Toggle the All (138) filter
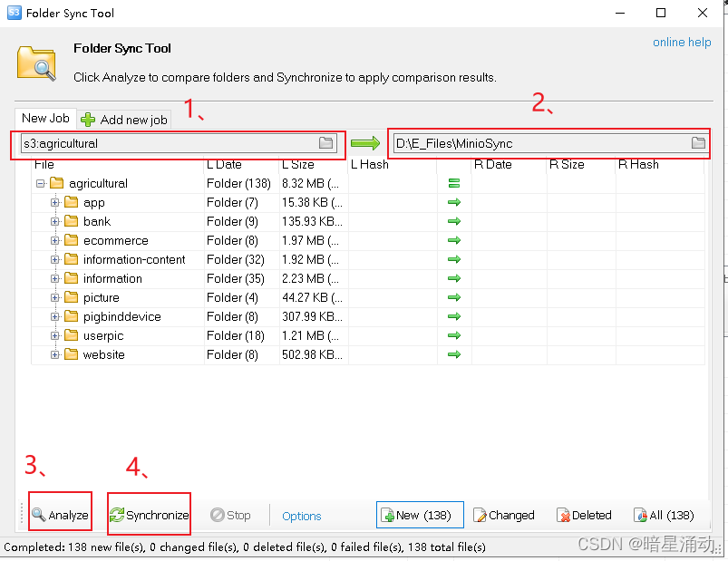728x561 pixels. point(664,515)
